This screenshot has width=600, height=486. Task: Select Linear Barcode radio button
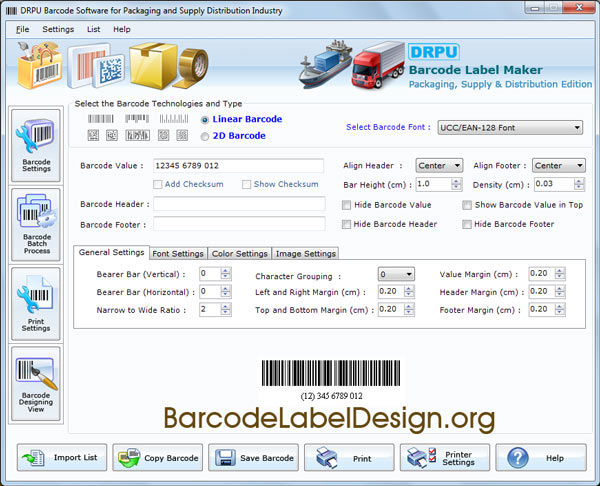pos(205,120)
